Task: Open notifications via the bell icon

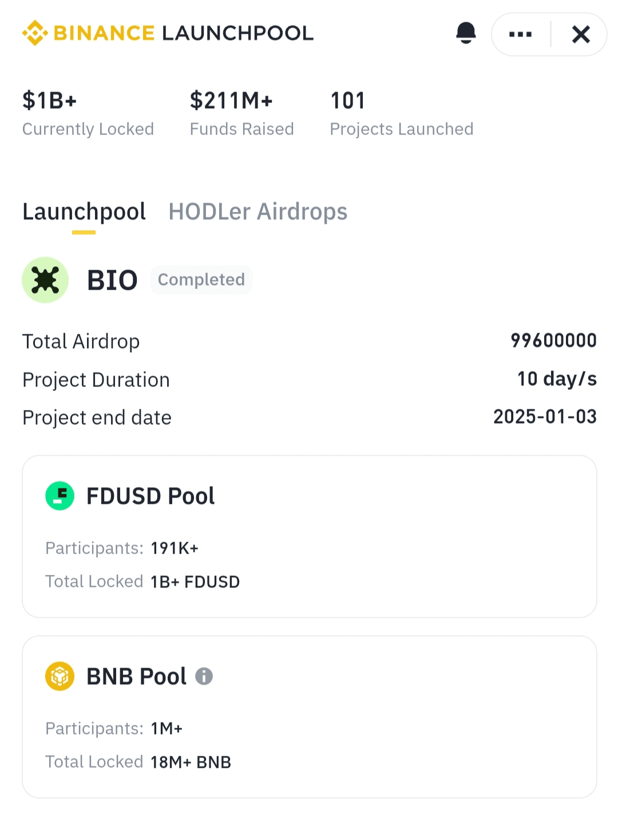Action: click(466, 33)
